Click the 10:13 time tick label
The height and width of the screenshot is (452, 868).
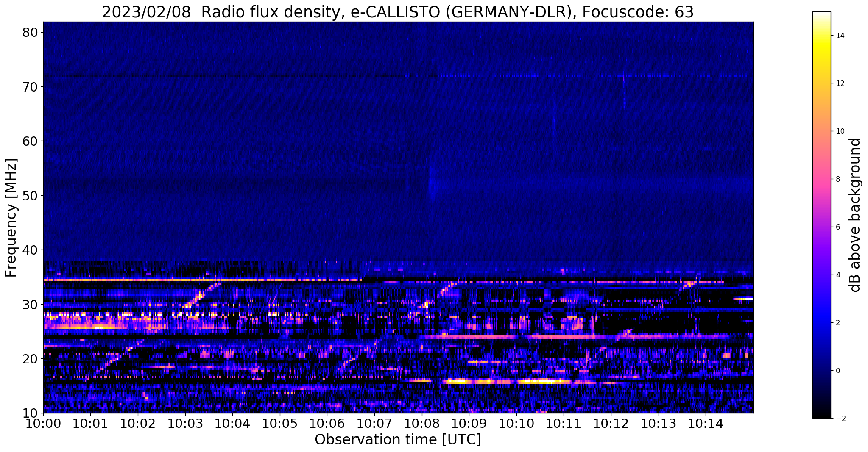[x=659, y=423]
